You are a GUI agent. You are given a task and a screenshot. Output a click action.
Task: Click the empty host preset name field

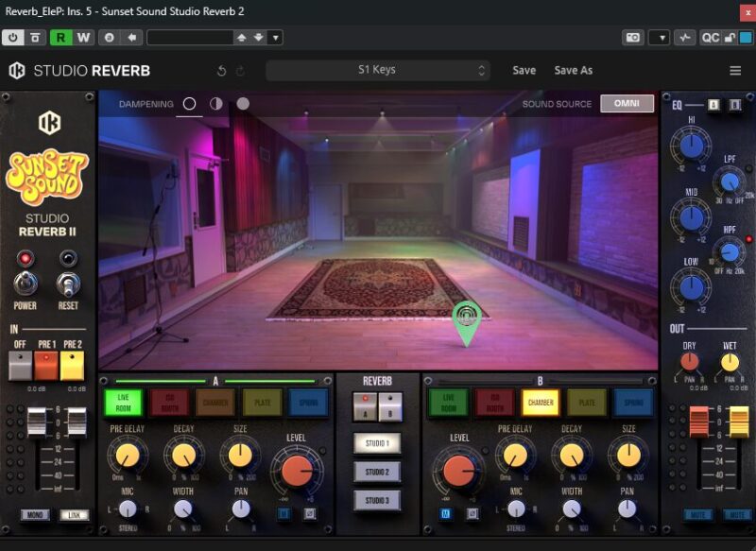click(x=190, y=38)
